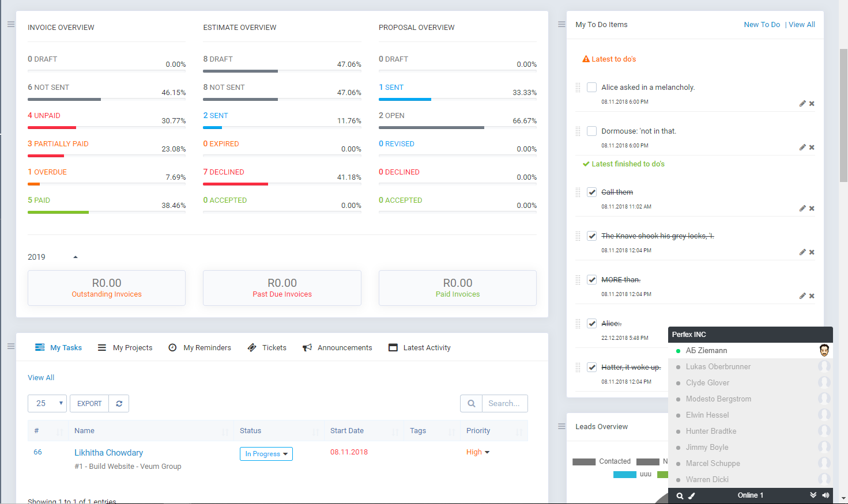848x504 pixels.
Task: Delete the 'Call them' finished to-do
Action: 812,209
